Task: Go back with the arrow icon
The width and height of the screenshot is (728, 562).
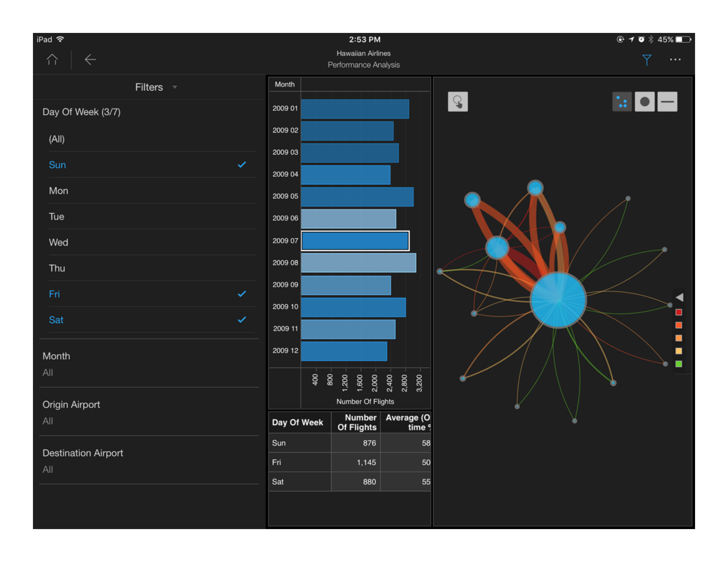Action: (90, 59)
